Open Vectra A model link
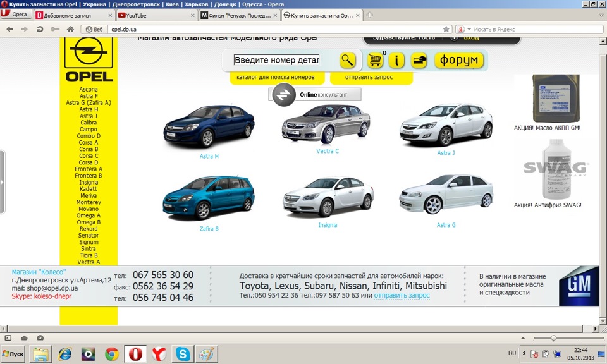The image size is (607, 364). pyautogui.click(x=89, y=262)
